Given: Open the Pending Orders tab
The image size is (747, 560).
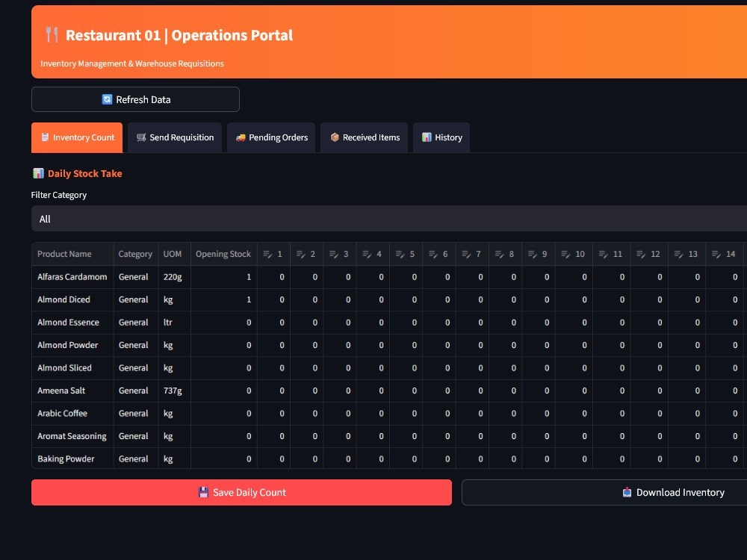Looking at the screenshot, I should coord(272,137).
